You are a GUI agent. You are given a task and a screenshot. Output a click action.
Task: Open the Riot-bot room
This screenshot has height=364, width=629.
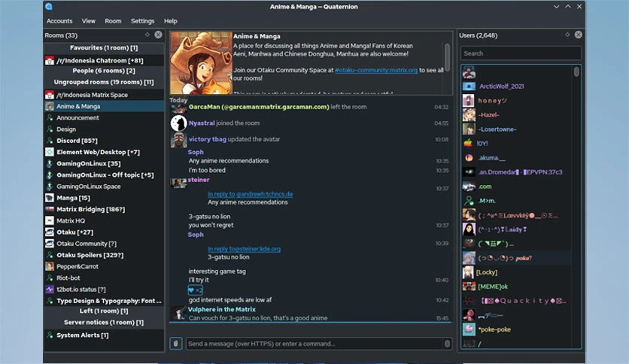(x=104, y=278)
